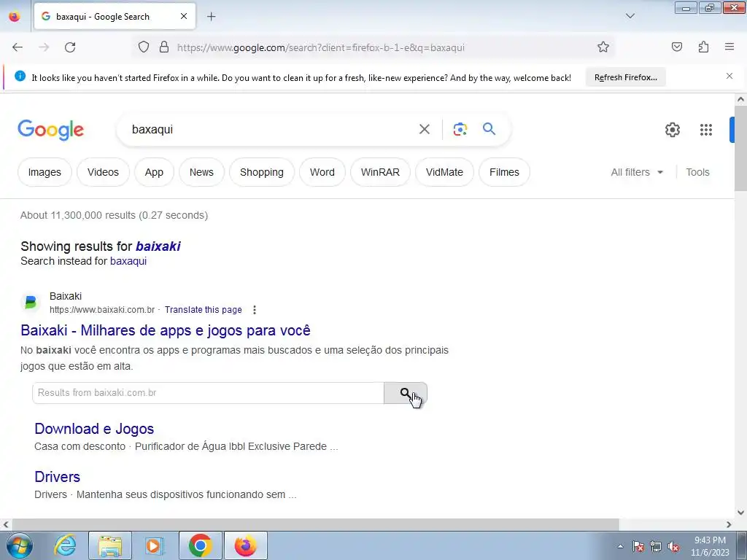747x560 pixels.
Task: Open the Google apps grid
Action: click(x=705, y=130)
